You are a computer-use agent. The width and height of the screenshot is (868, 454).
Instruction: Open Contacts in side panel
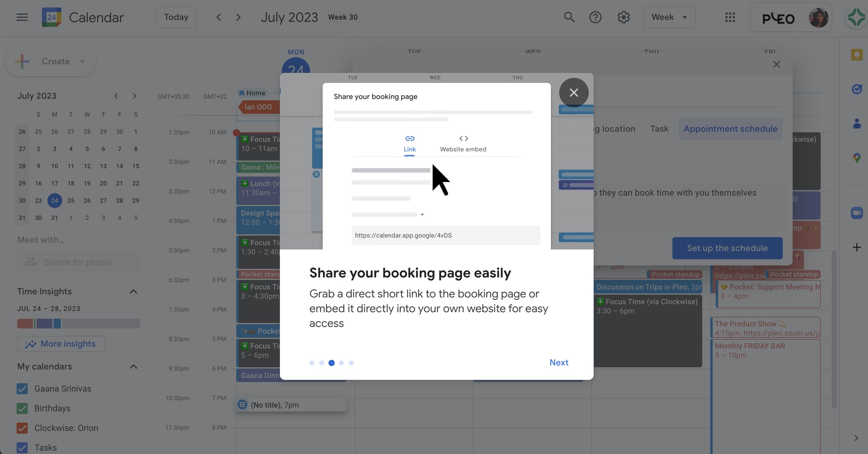point(857,123)
